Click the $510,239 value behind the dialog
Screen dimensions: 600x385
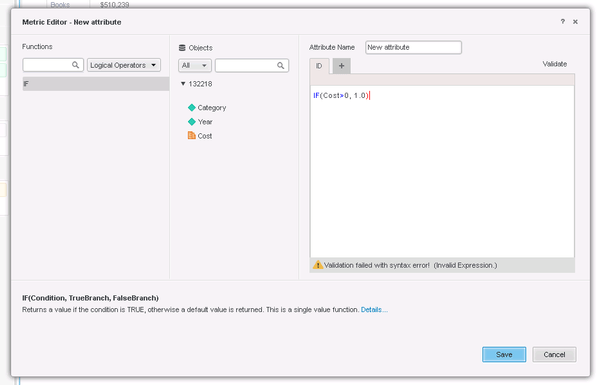(114, 5)
